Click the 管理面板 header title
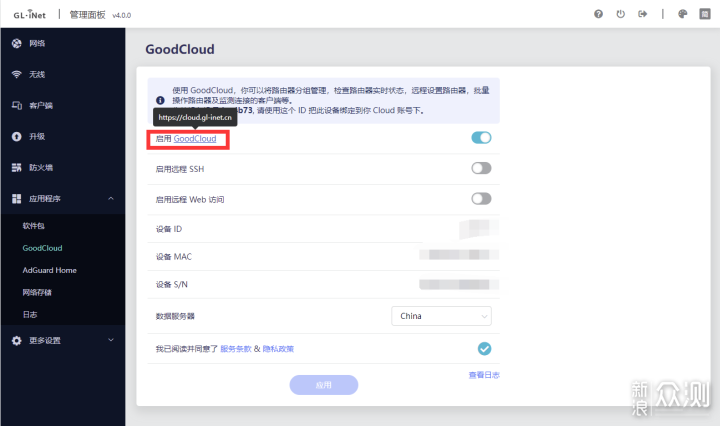The image size is (720, 426). click(x=87, y=15)
